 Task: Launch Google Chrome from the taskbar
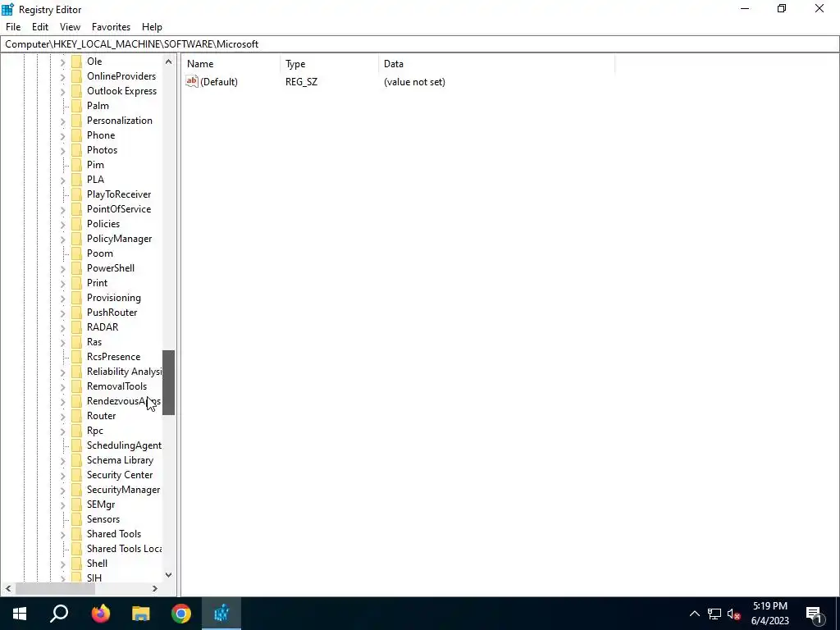(181, 614)
